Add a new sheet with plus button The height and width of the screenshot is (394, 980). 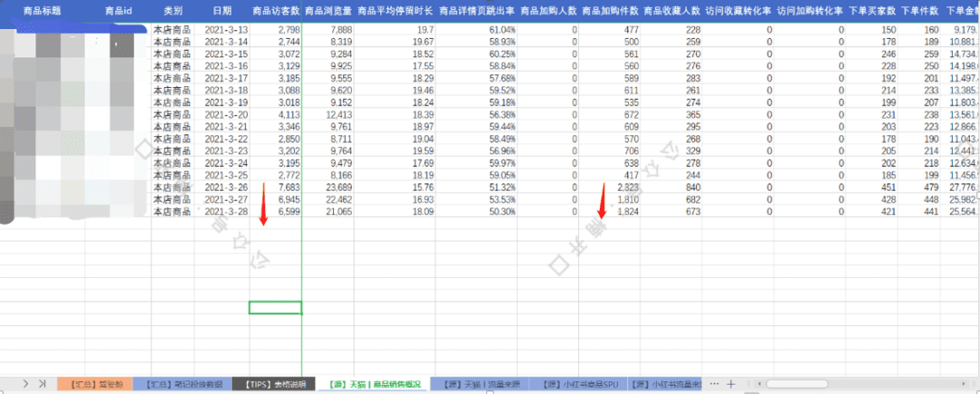730,384
